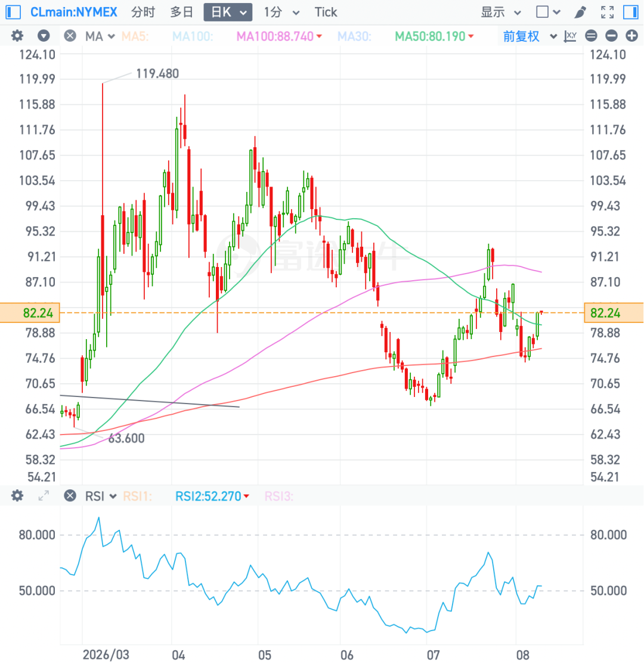Click the left 124.10 price axis label
The height and width of the screenshot is (664, 644).
pyautogui.click(x=38, y=55)
